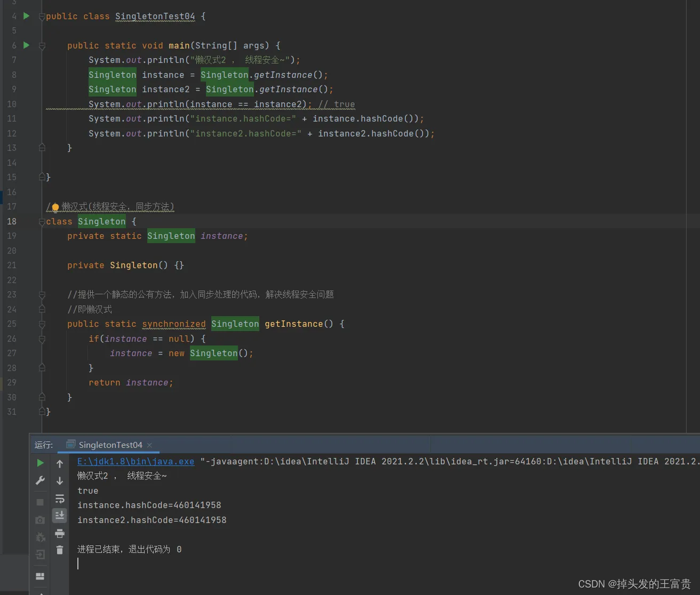Click the fold end marker on line 28
This screenshot has width=700, height=595.
[42, 367]
